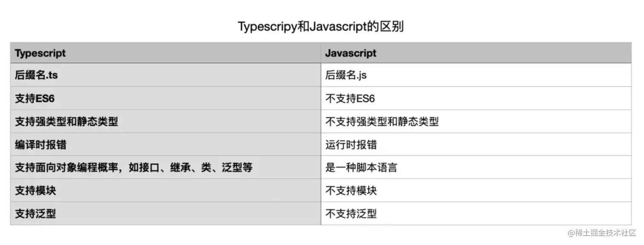Select the Typescript column header
This screenshot has height=245, width=644.
click(166, 53)
